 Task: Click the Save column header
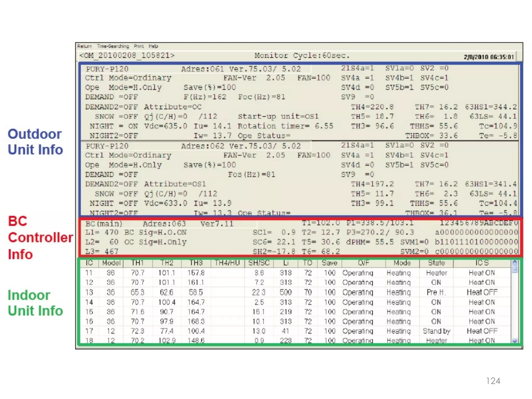[x=329, y=263]
